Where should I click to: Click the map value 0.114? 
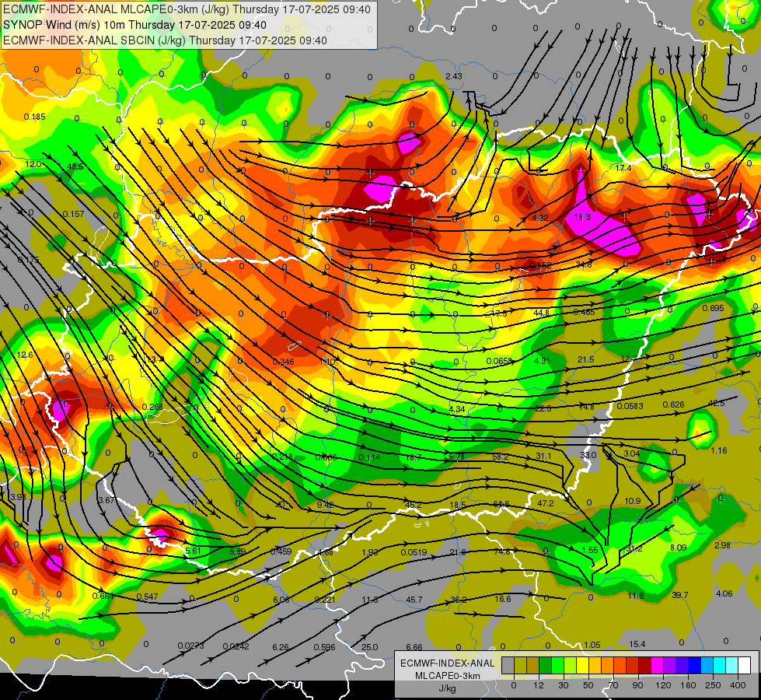coord(369,457)
